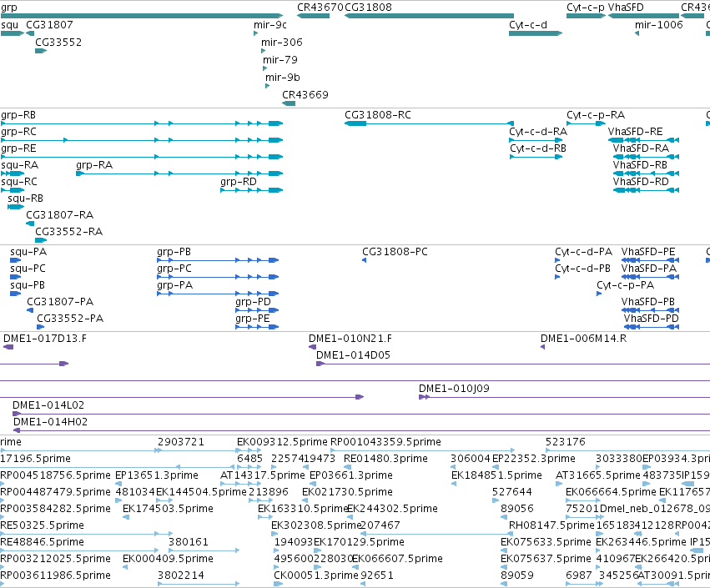The height and width of the screenshot is (588, 710).
Task: Select the VhaSFD-RA transcript
Action: [x=646, y=157]
